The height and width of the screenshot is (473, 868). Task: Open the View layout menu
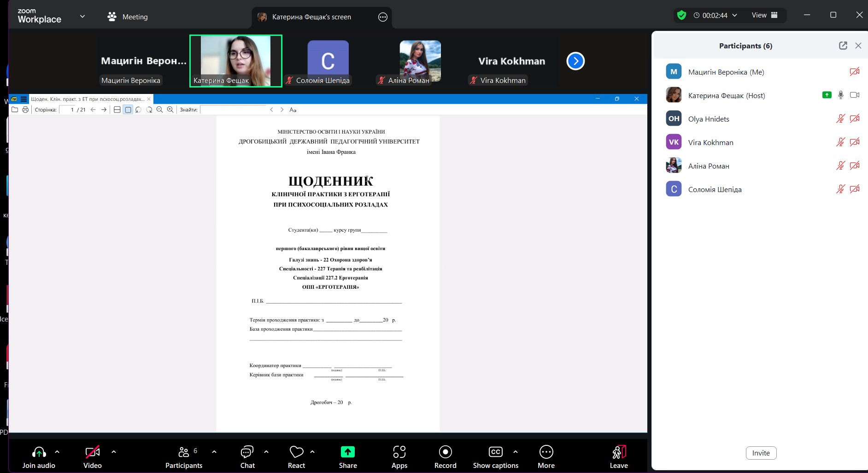(764, 15)
